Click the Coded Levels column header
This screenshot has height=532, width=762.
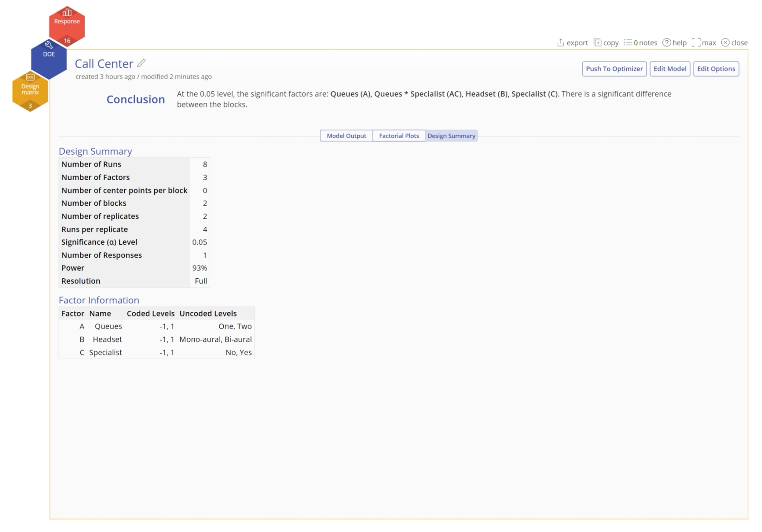151,314
